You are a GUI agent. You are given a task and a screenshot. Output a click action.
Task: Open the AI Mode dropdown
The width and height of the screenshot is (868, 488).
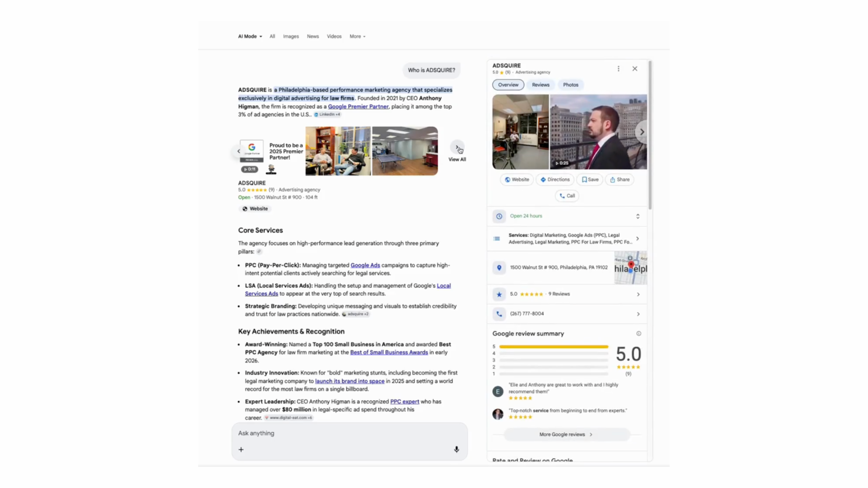pyautogui.click(x=250, y=36)
